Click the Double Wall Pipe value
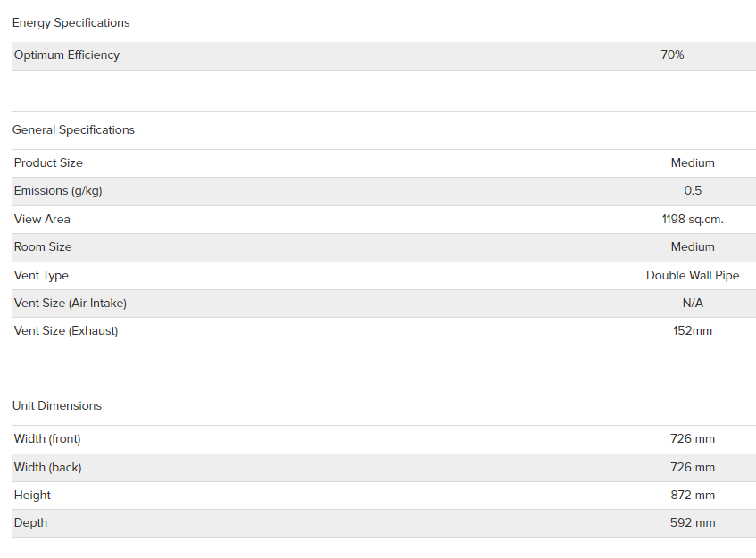 coord(693,275)
